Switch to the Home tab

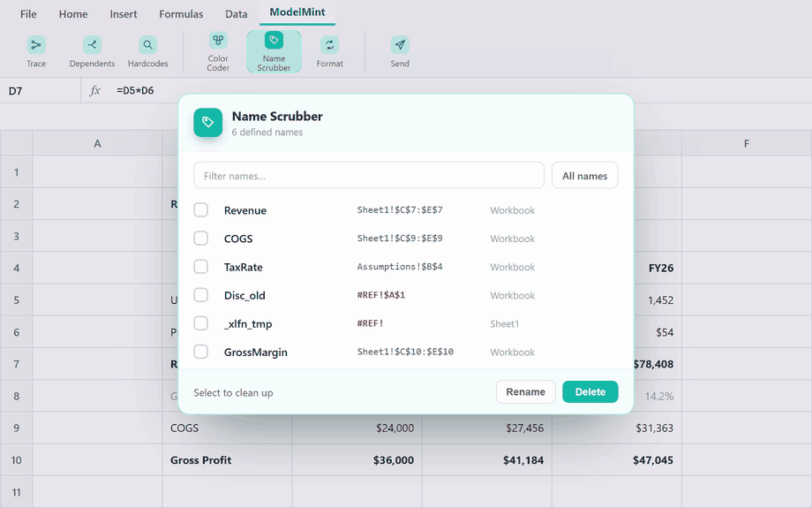click(x=73, y=14)
